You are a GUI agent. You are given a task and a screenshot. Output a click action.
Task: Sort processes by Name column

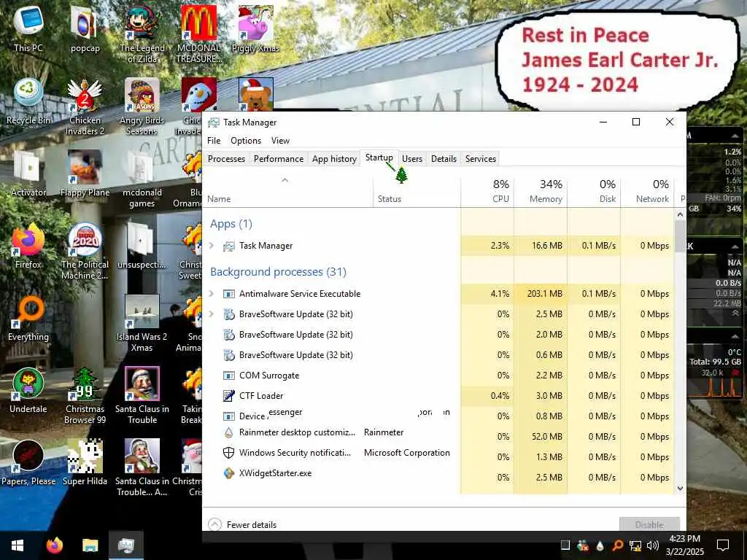click(x=287, y=192)
